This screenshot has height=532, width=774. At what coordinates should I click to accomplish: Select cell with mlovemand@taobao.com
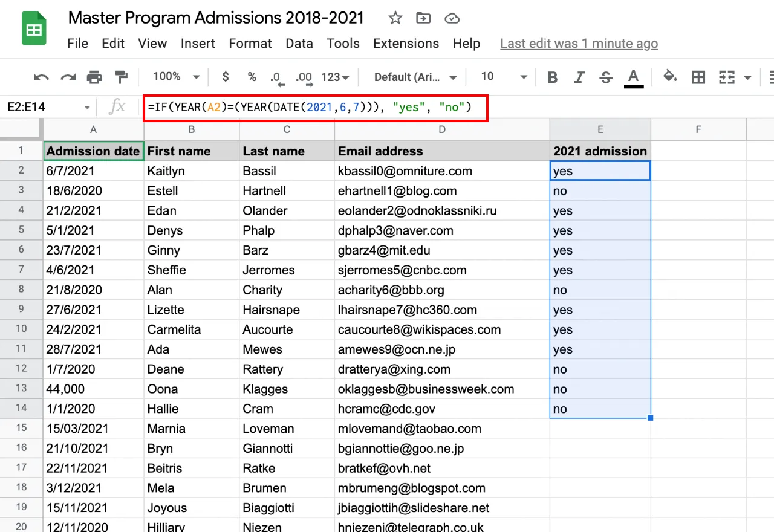tap(442, 429)
